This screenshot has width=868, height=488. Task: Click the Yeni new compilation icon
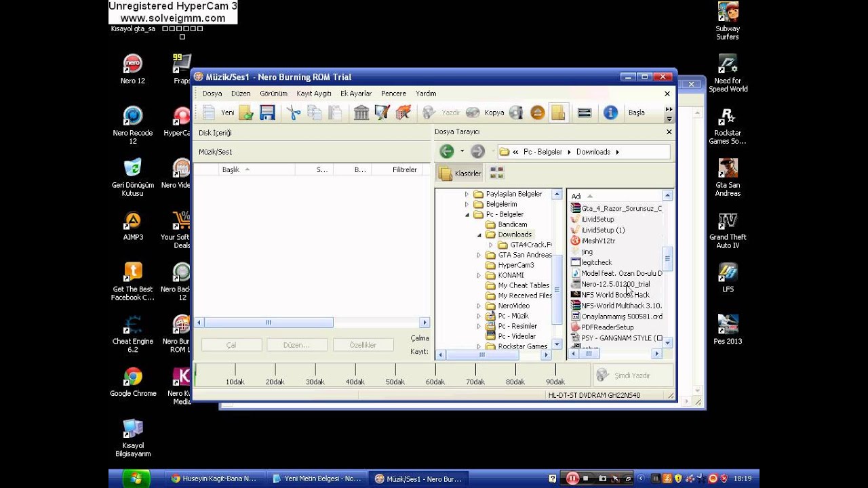pos(210,113)
